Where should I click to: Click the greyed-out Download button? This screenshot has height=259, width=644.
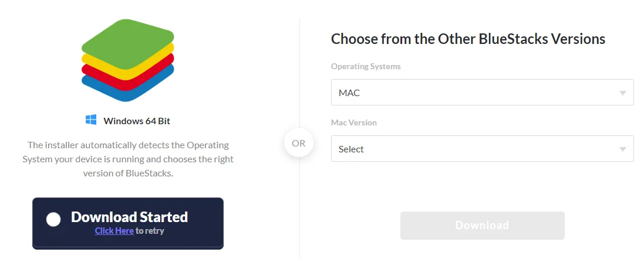(x=482, y=226)
